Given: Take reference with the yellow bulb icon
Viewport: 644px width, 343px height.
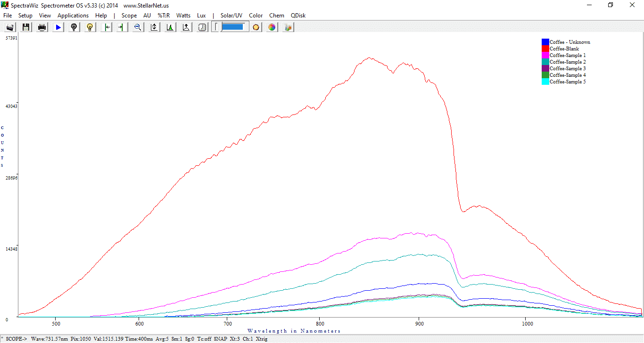Looking at the screenshot, I should coord(90,27).
